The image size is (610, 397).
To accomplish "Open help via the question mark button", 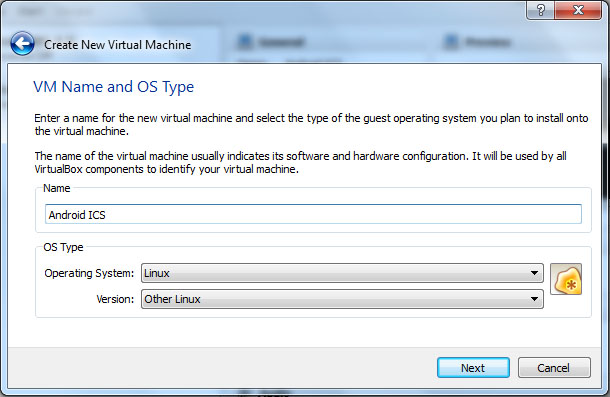I will 540,10.
